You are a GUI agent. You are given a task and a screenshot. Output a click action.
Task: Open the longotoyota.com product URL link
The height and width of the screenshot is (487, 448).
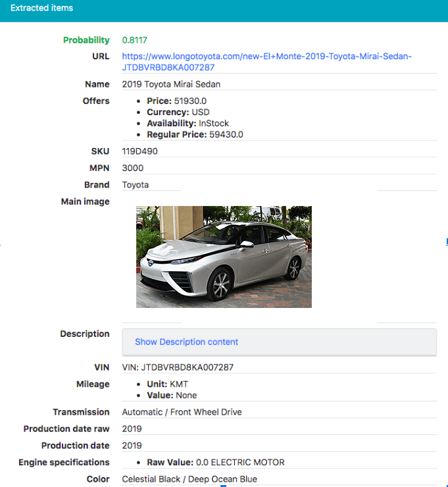click(266, 62)
